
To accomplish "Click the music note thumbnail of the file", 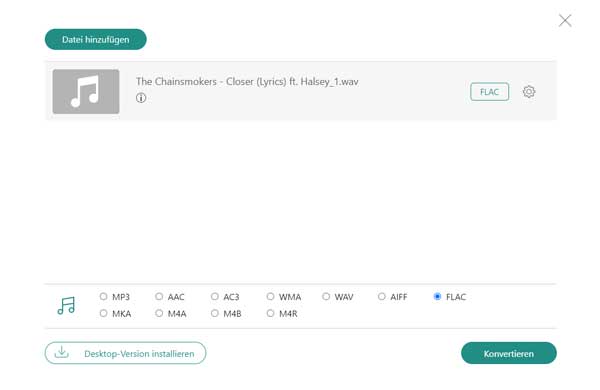I will coord(86,91).
